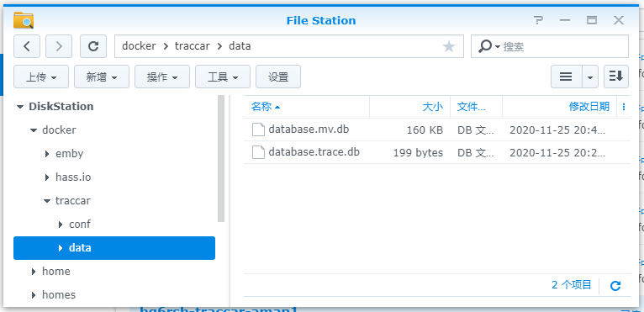Switch to list view icon
This screenshot has height=312, width=644.
click(x=566, y=77)
